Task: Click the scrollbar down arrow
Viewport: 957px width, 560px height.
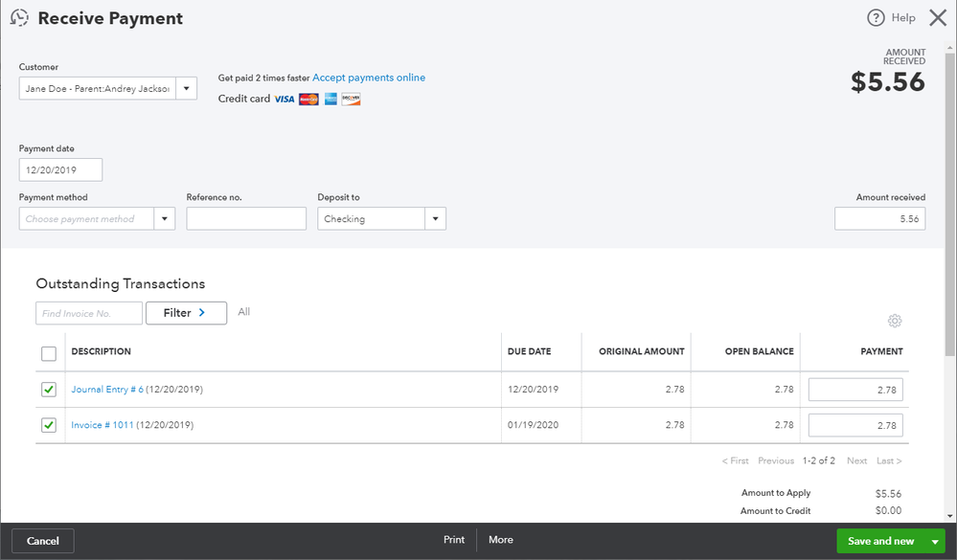Action: (x=949, y=516)
